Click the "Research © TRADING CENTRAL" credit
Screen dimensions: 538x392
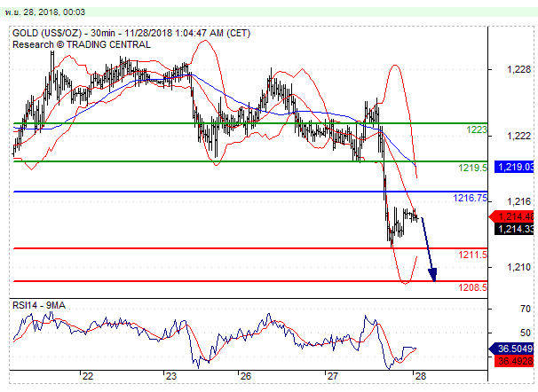[82, 44]
